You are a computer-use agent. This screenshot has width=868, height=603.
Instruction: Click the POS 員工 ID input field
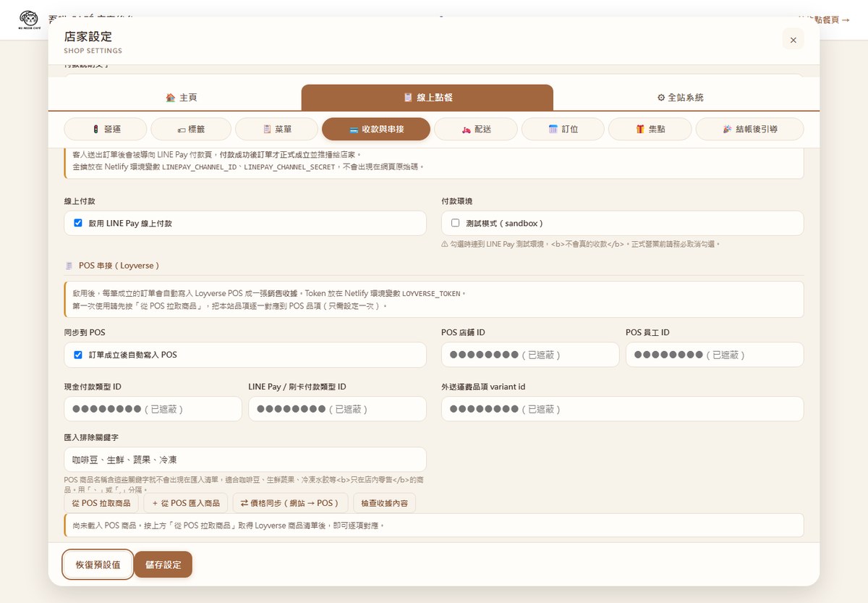[x=715, y=355]
